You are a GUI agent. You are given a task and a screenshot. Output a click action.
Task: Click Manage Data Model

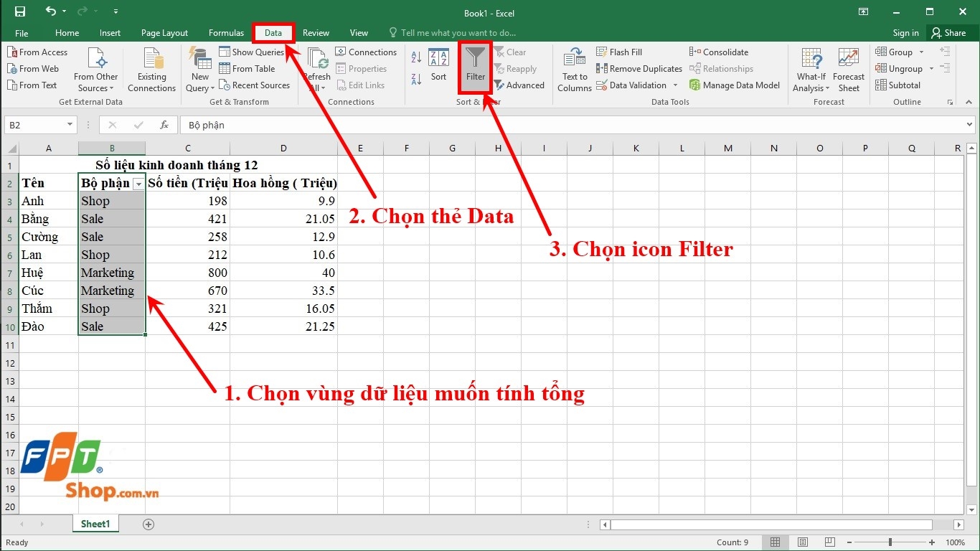click(x=735, y=85)
